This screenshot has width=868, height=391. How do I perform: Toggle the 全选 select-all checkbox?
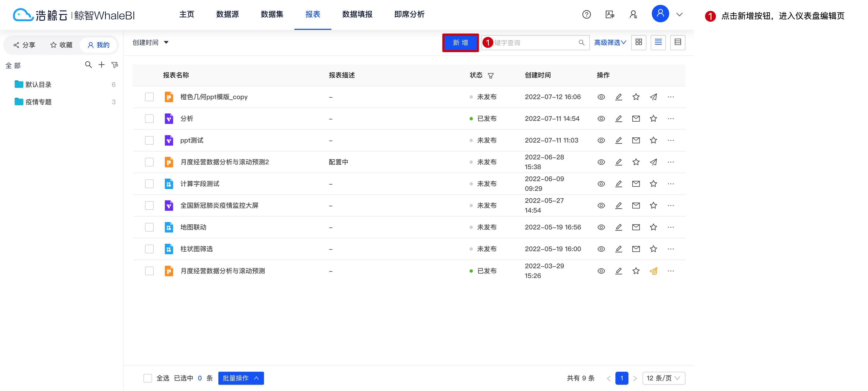pyautogui.click(x=147, y=378)
